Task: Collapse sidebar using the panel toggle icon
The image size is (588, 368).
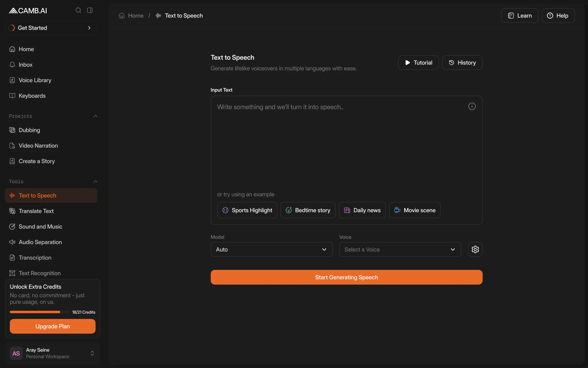Action: pos(90,10)
